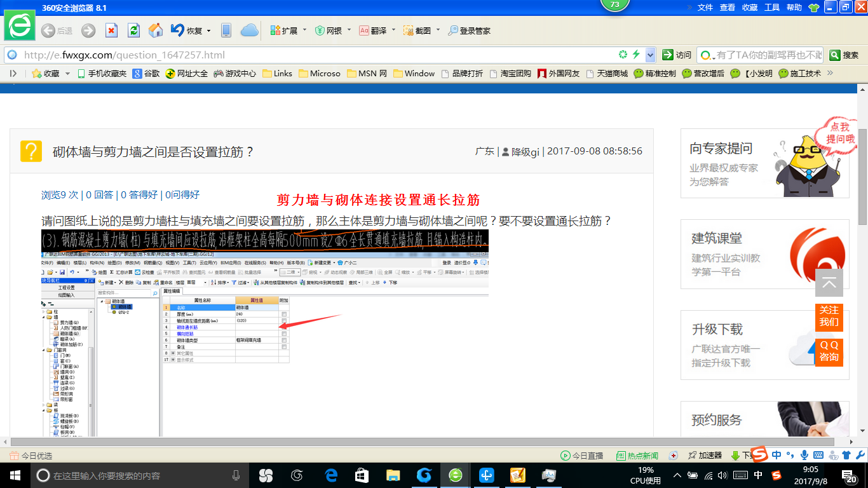Click the 恢复 restore arrow icon
The width and height of the screenshot is (868, 488).
pos(186,30)
